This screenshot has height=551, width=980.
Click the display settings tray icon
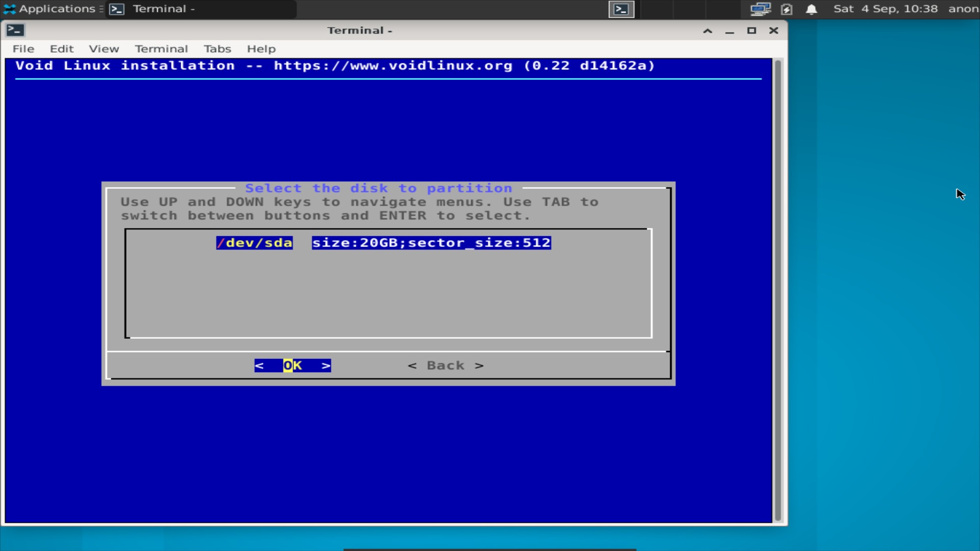(x=760, y=9)
